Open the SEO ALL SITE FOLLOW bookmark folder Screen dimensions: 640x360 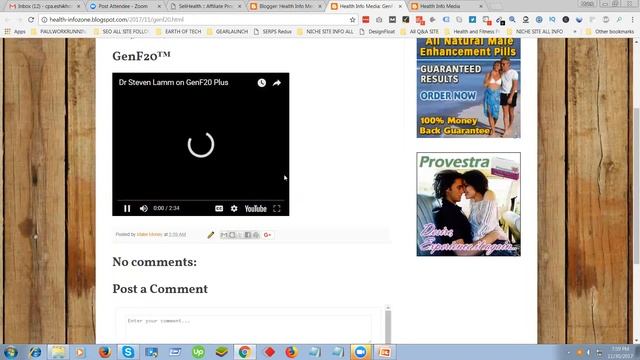[x=121, y=31]
